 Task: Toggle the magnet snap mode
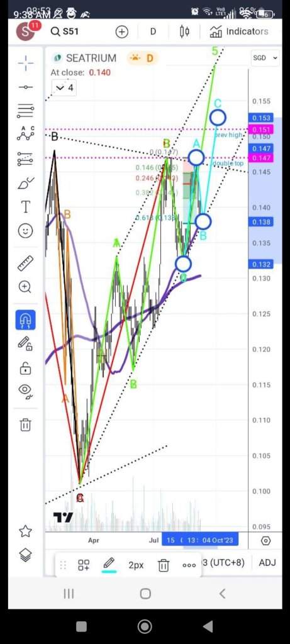tap(25, 320)
